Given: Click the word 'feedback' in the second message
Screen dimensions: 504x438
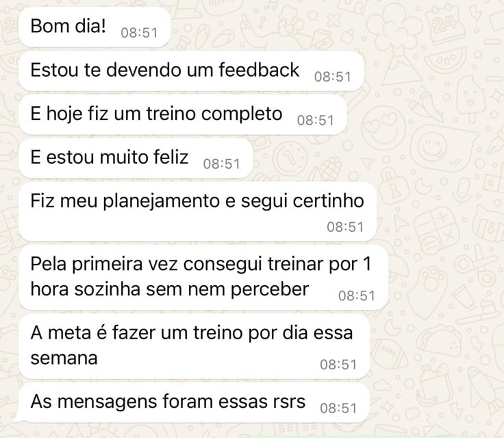Looking at the screenshot, I should coord(259,70).
